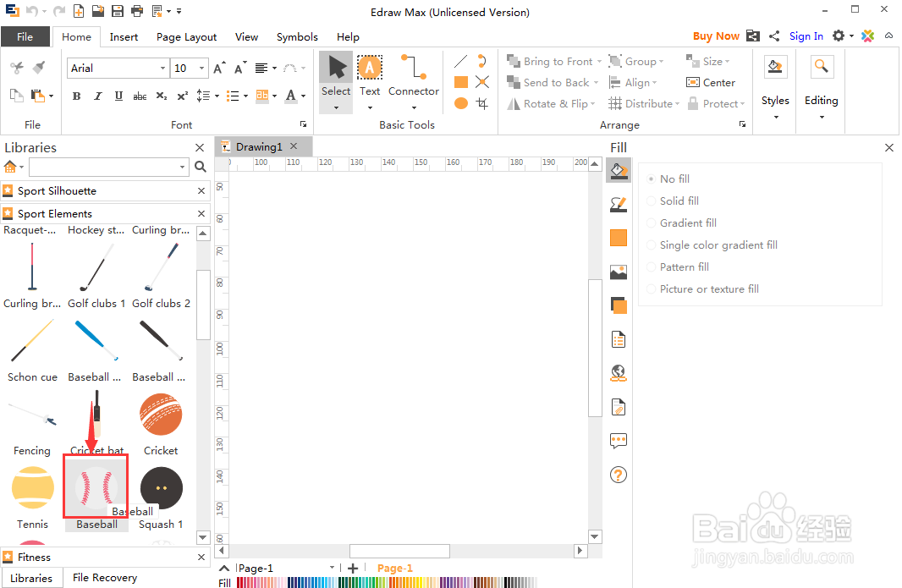Apply subscript formatting
The height and width of the screenshot is (588, 902).
pyautogui.click(x=162, y=96)
